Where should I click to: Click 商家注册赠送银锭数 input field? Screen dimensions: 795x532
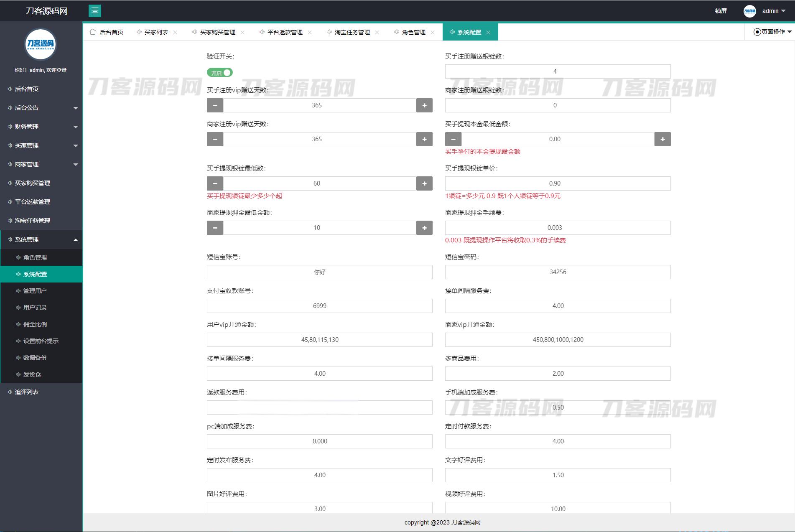558,105
